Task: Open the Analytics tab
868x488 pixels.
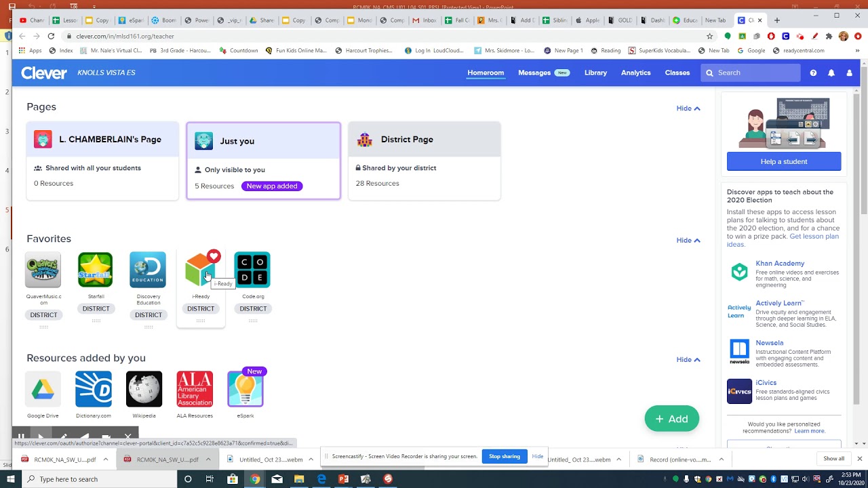Action: (x=635, y=73)
